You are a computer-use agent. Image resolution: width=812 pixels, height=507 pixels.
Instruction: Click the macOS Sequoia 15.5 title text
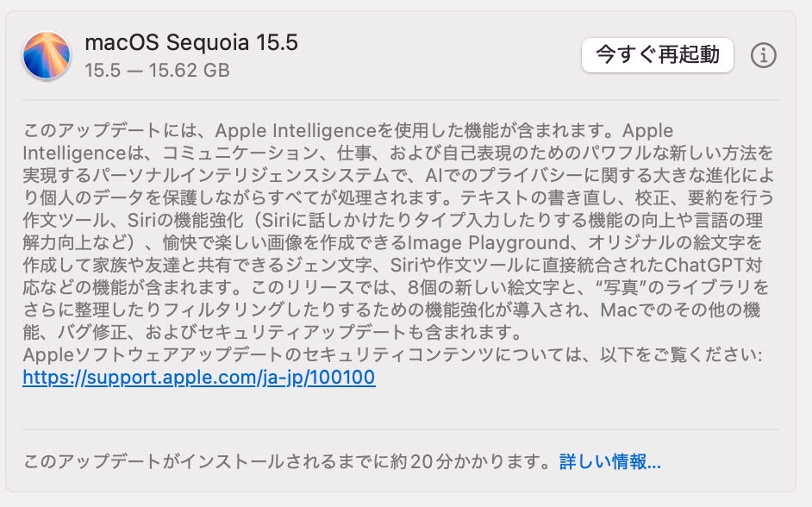191,42
